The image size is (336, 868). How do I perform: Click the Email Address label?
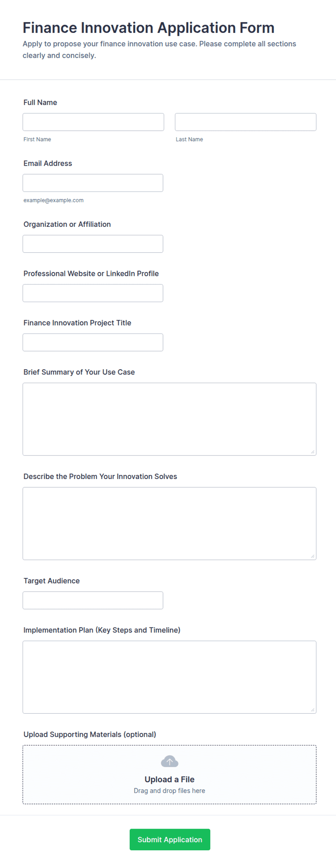(x=48, y=163)
